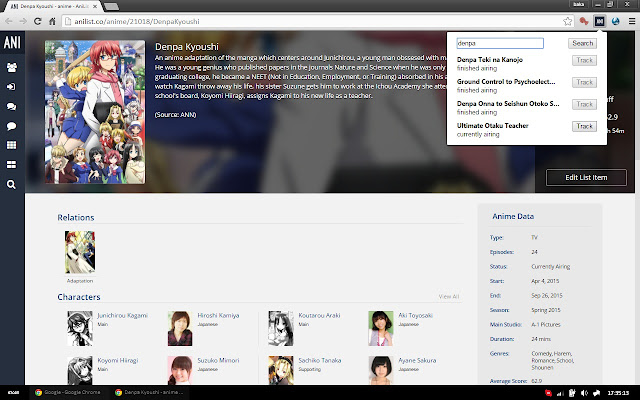Click the denpa search text field
This screenshot has height=400, width=640.
click(500, 43)
